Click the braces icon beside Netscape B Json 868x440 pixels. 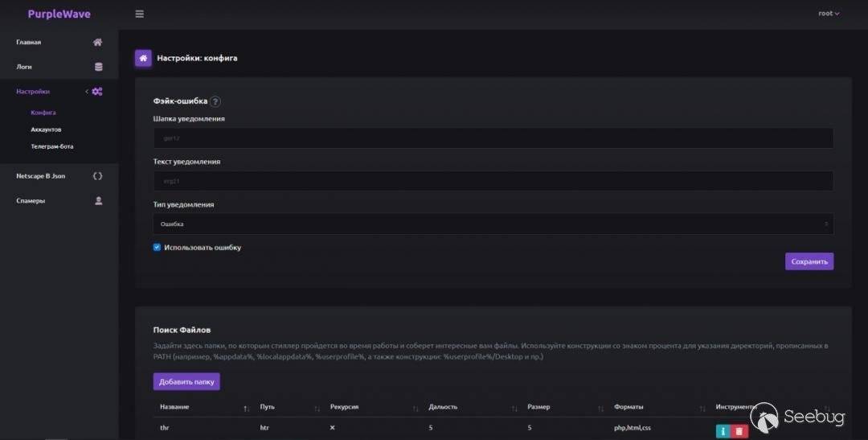pos(98,175)
